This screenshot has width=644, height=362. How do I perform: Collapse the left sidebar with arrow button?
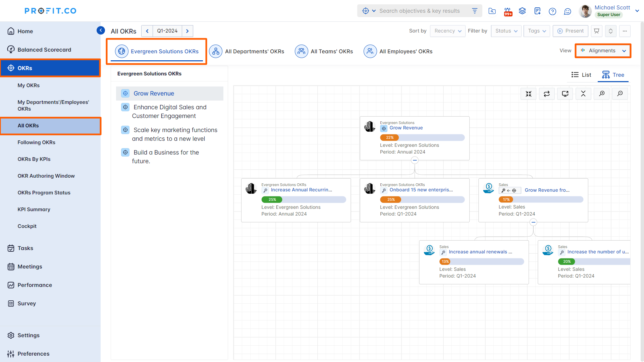point(101,31)
